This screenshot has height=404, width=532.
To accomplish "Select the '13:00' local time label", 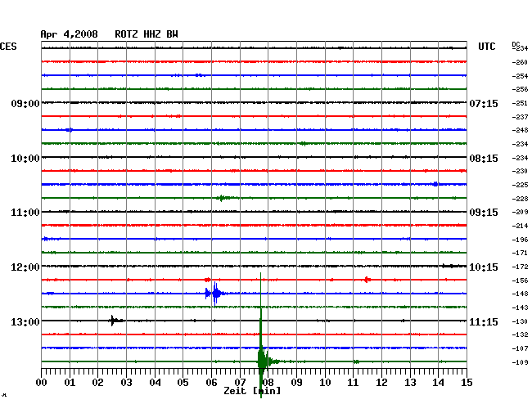I will [x=25, y=321].
